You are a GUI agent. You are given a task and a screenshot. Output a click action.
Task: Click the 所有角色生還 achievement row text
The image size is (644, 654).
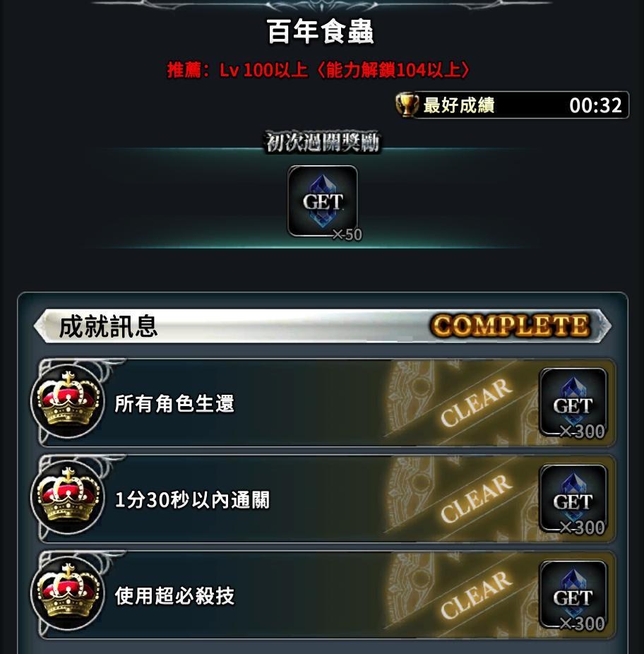174,403
